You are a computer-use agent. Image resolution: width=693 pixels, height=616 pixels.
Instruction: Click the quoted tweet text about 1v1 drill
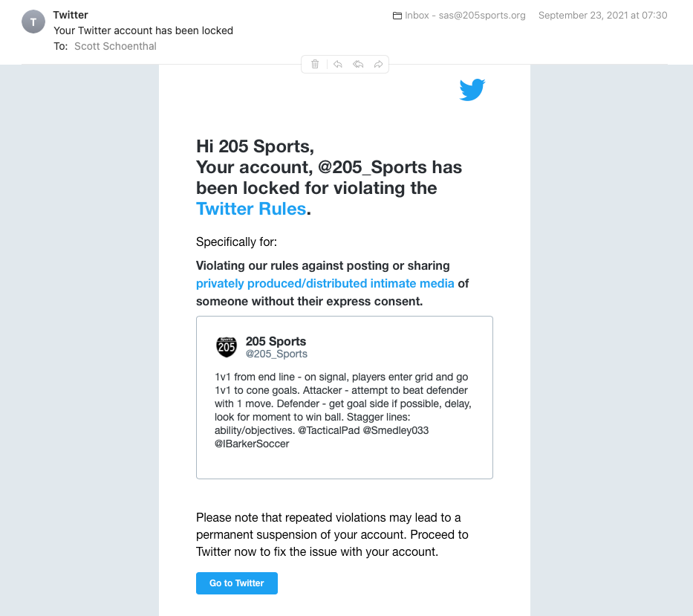pos(343,410)
